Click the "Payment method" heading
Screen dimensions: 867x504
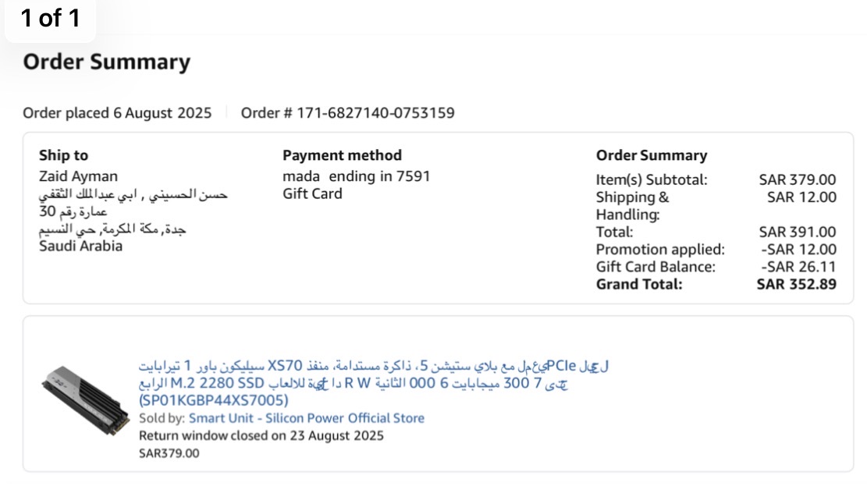tap(342, 155)
